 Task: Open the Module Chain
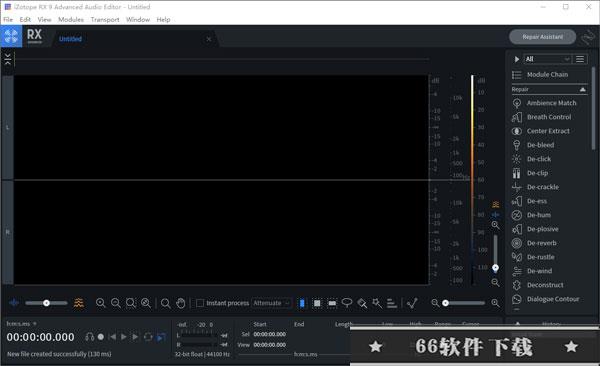(540, 75)
